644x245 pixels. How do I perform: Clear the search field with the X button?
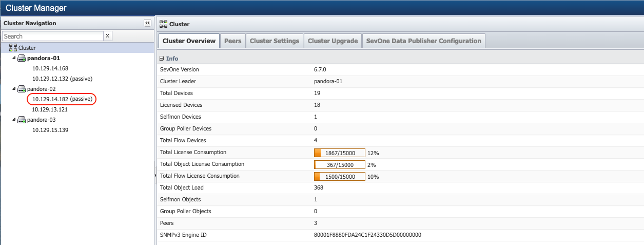click(108, 36)
